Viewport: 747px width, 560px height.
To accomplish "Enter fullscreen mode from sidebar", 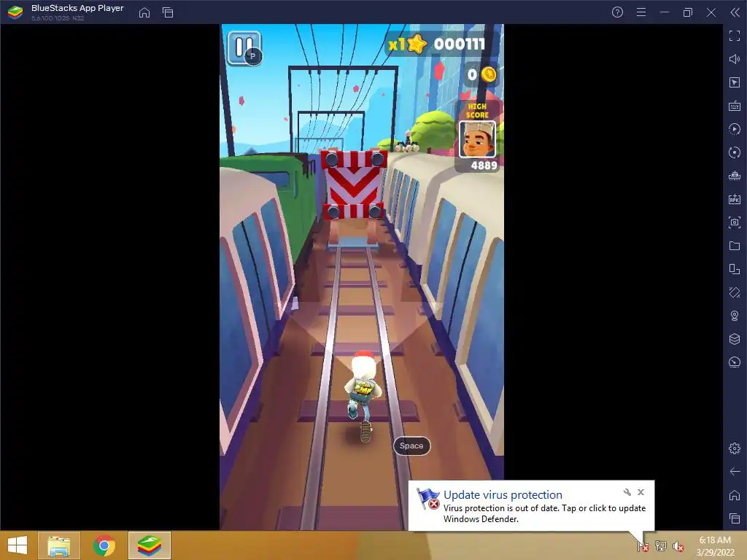I will point(735,36).
